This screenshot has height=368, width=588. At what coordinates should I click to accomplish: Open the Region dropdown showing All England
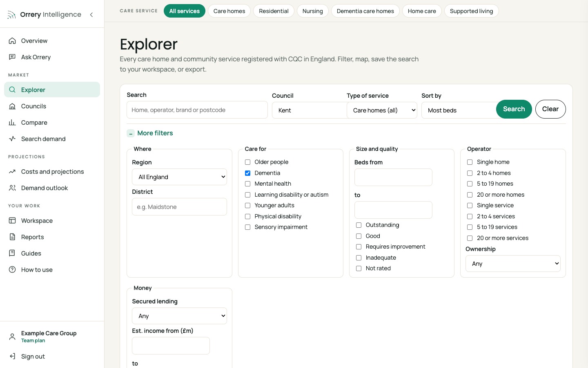179,177
